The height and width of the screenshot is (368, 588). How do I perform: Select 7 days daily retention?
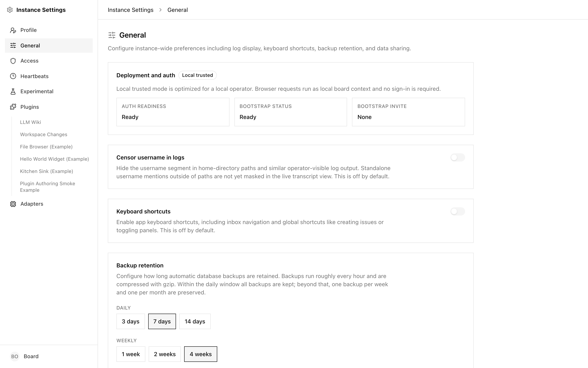click(162, 321)
